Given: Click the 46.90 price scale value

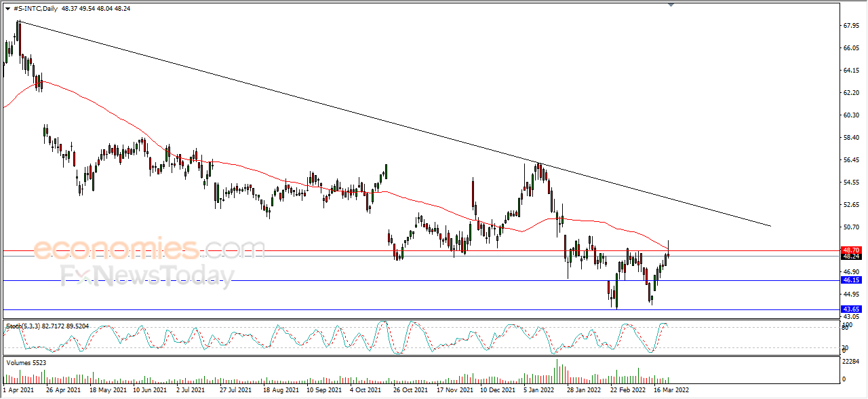Looking at the screenshot, I should pos(851,272).
